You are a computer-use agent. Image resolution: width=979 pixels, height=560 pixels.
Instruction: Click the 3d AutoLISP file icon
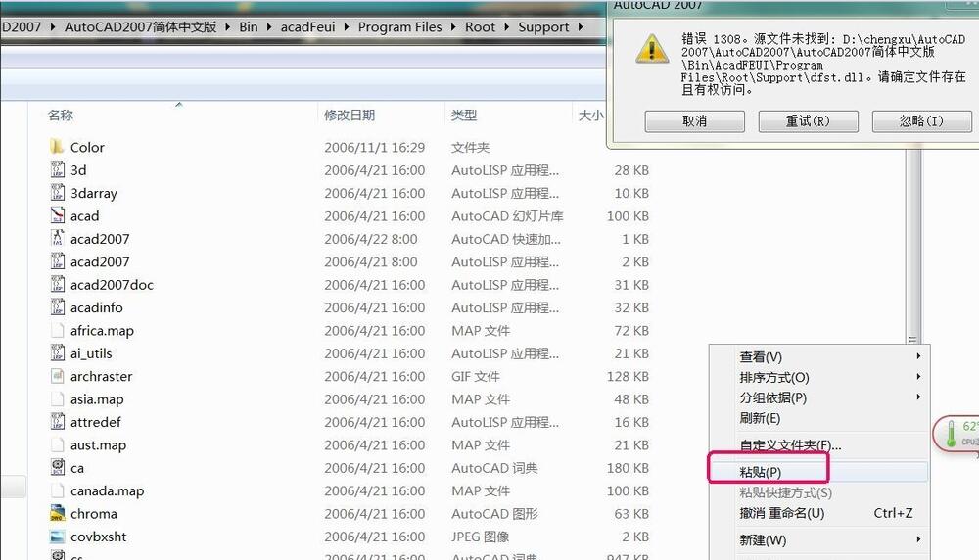coord(58,169)
